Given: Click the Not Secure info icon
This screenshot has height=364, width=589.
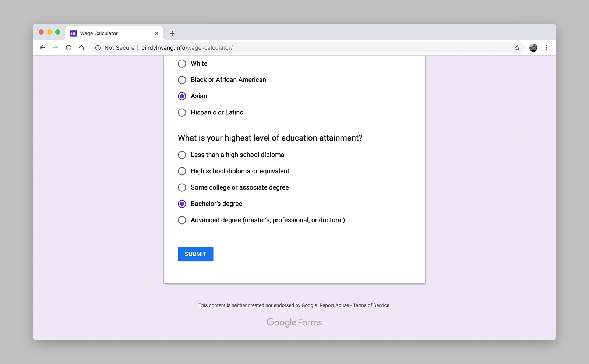Looking at the screenshot, I should 98,47.
